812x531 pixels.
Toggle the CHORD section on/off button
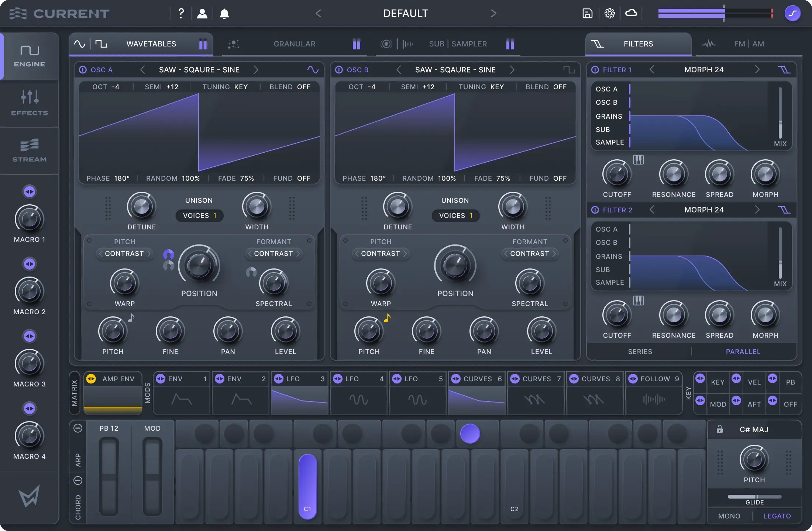[78, 480]
